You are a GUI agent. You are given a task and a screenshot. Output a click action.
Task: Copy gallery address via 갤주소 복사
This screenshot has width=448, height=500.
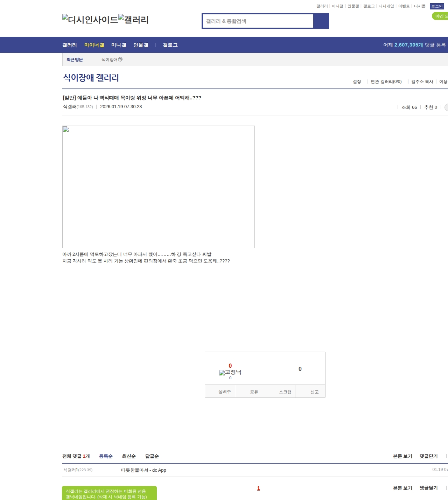coord(422,81)
